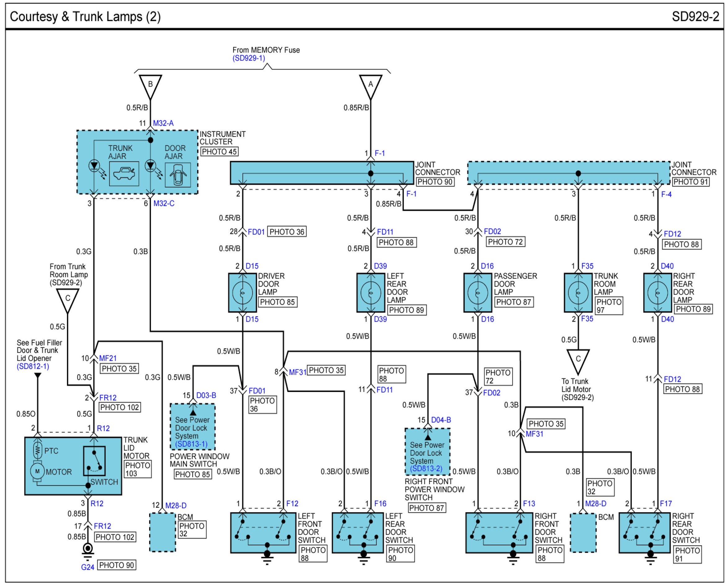728x586 pixels.
Task: Open the SD812-1 fuel filler link
Action: click(33, 366)
